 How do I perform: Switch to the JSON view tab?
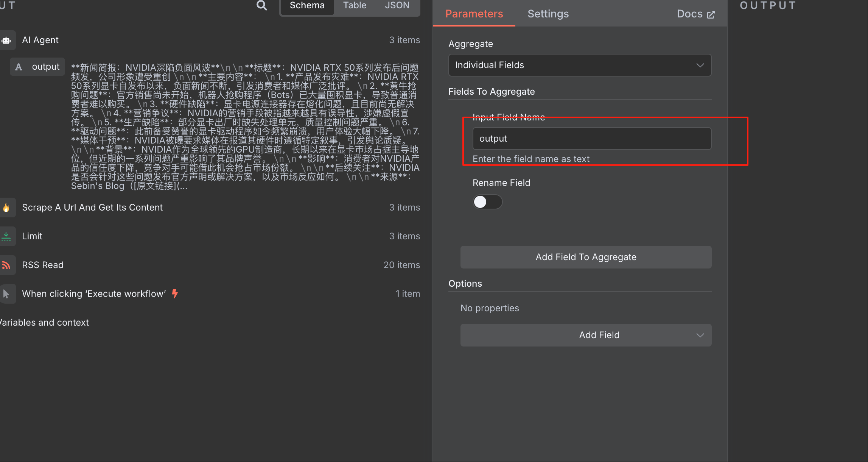(397, 5)
